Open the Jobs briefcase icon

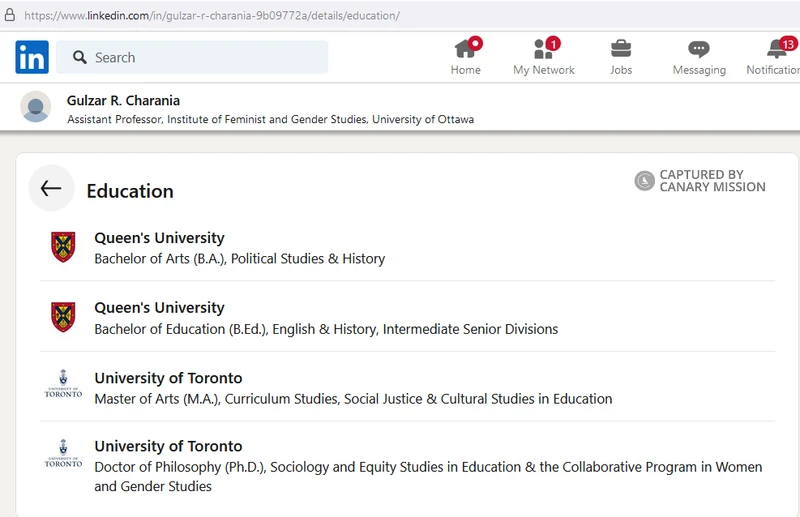621,49
